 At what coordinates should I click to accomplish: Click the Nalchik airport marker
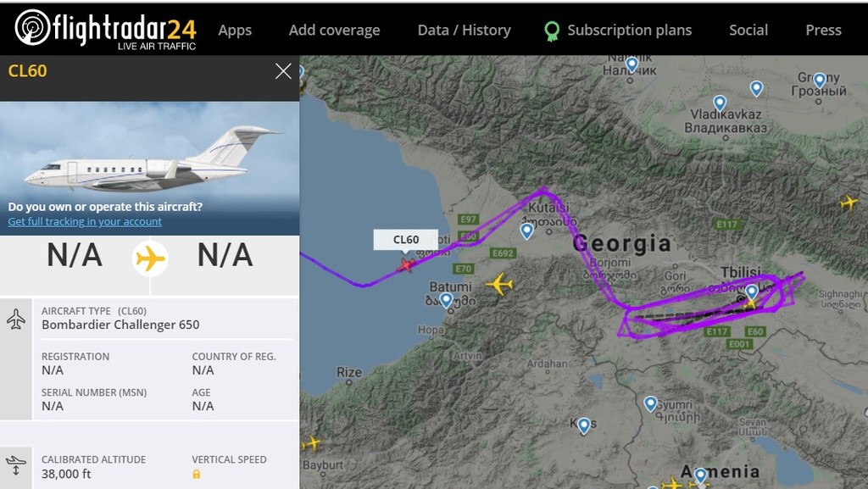632,64
